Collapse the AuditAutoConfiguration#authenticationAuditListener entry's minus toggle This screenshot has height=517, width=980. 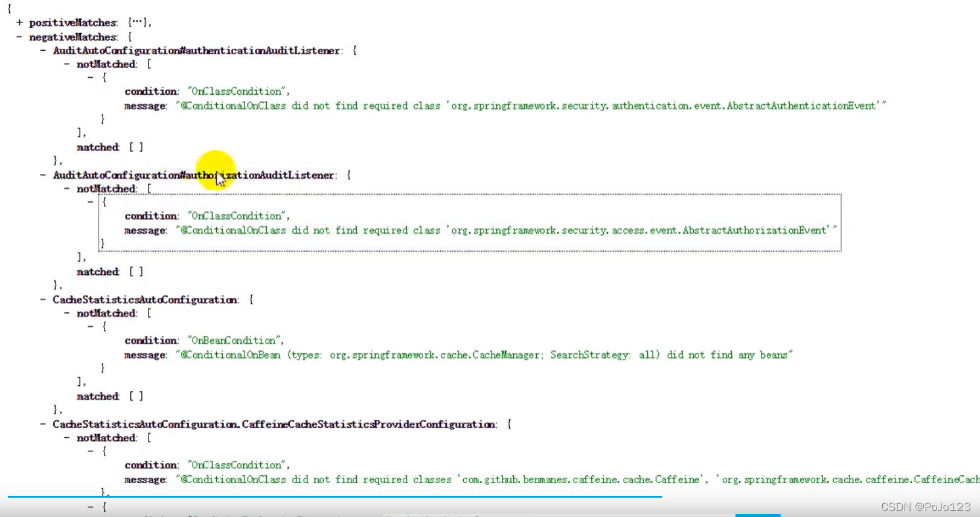click(x=43, y=51)
